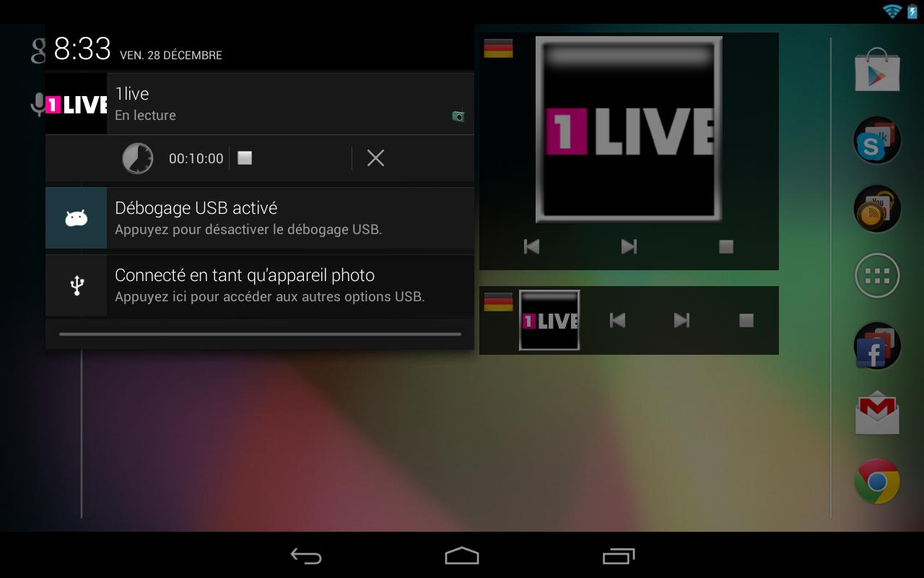Tap the notification shade bottom handle
This screenshot has height=578, width=924.
[x=260, y=335]
